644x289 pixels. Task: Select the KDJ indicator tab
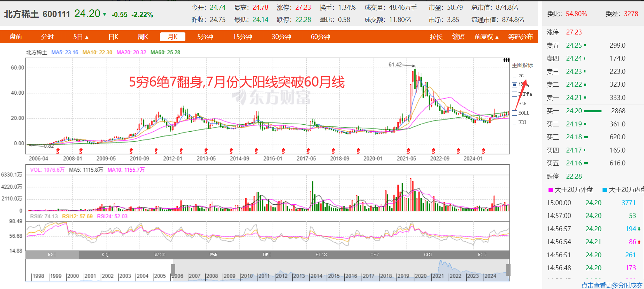click(106, 255)
